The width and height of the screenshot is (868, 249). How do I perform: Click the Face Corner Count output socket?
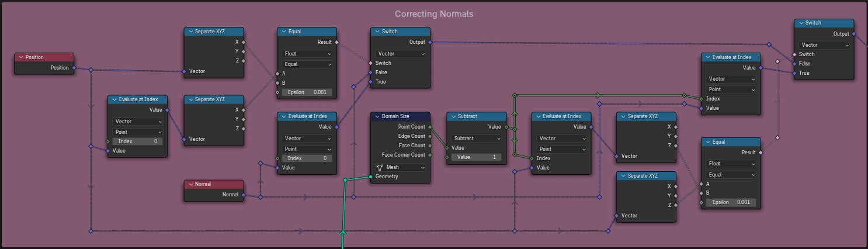(x=430, y=155)
